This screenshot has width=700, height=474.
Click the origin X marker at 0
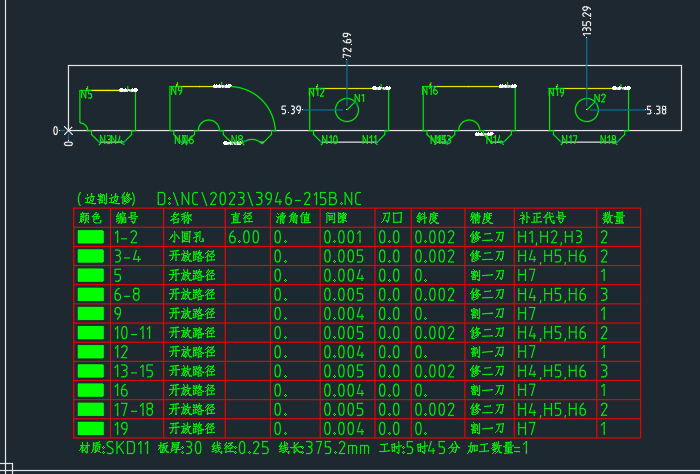coord(68,130)
